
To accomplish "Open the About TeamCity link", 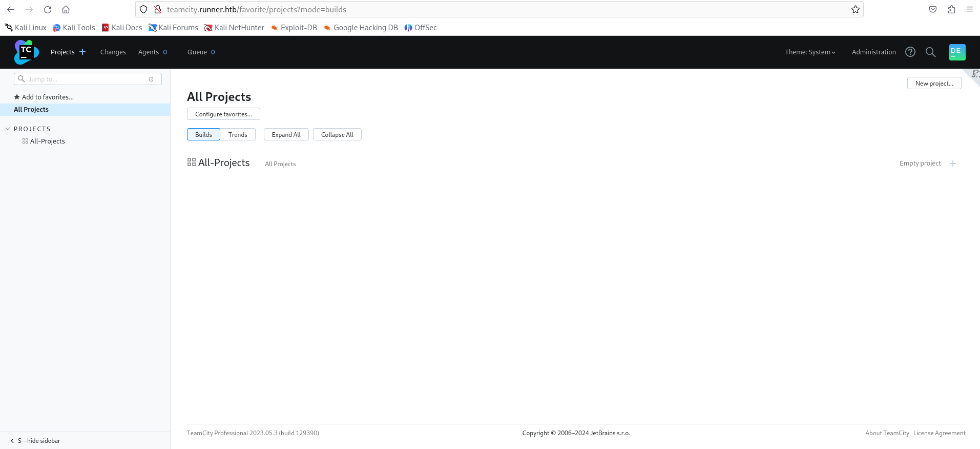I will click(x=887, y=433).
